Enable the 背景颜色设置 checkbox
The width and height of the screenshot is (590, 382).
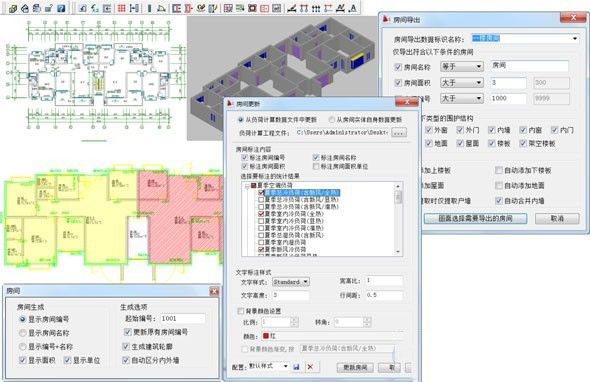pos(241,311)
